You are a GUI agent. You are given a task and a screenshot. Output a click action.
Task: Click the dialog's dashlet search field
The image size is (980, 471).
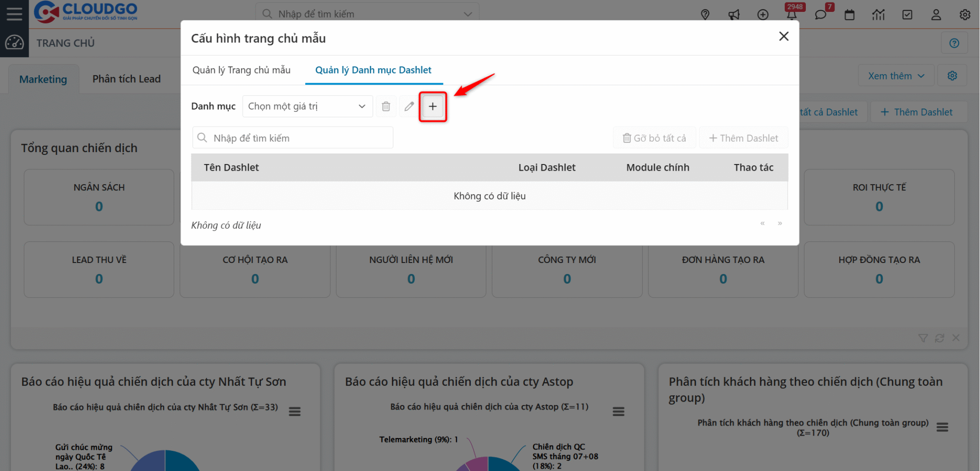coord(293,138)
